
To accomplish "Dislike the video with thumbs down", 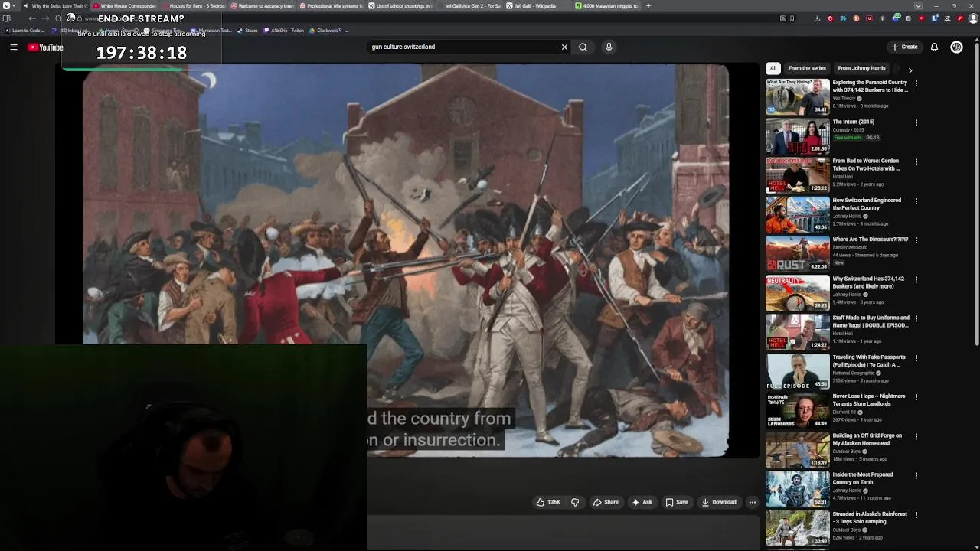I will point(575,502).
